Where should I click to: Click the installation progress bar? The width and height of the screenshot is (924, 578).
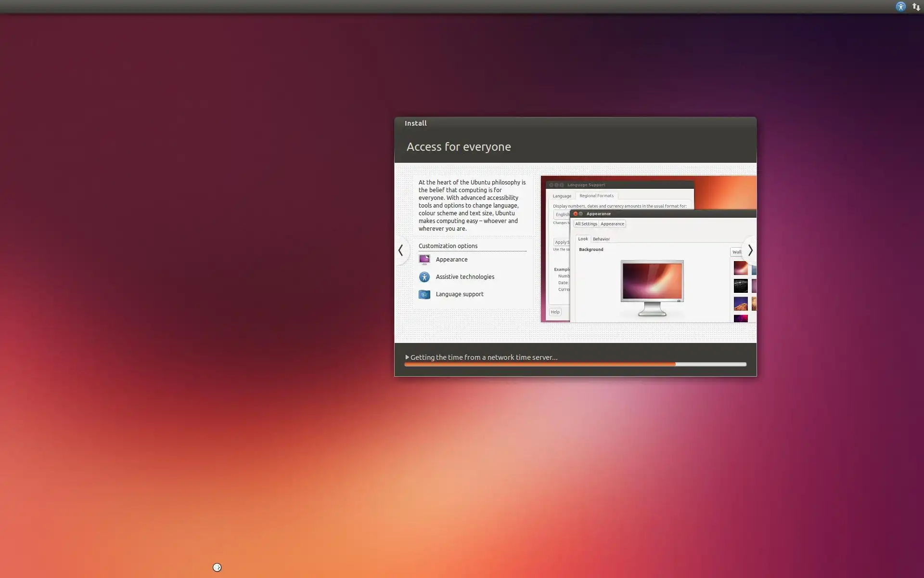click(575, 365)
